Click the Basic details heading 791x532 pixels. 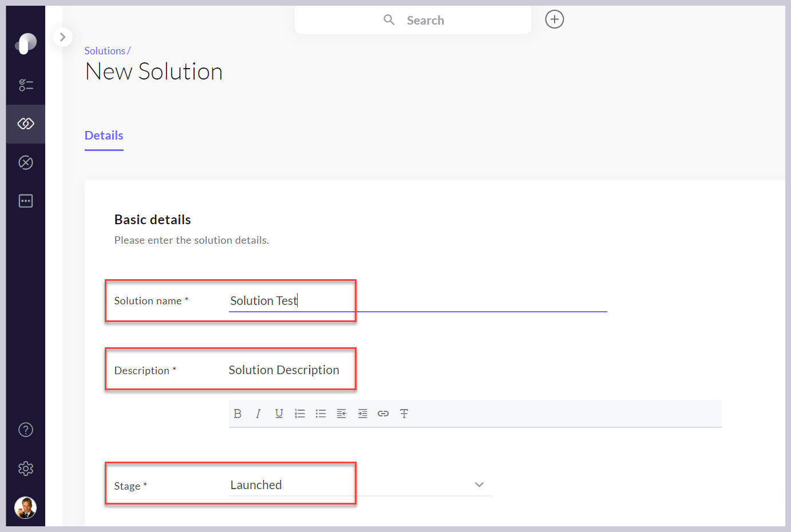click(x=153, y=220)
